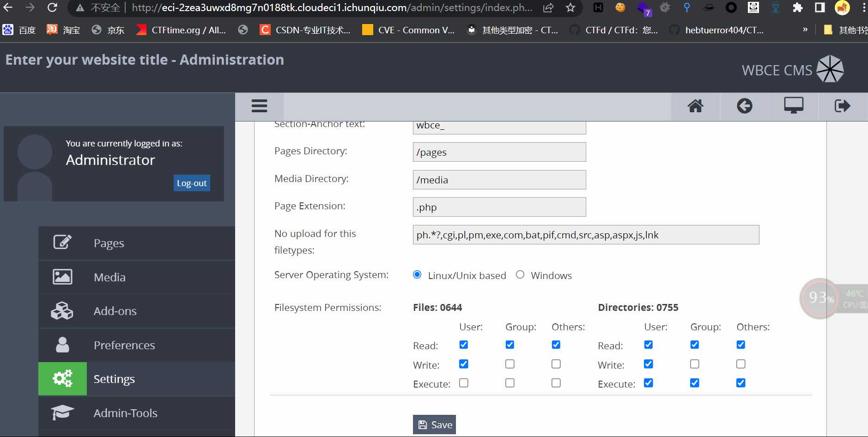Bookmark this page with the star icon
This screenshot has height=437, width=868.
coord(571,8)
